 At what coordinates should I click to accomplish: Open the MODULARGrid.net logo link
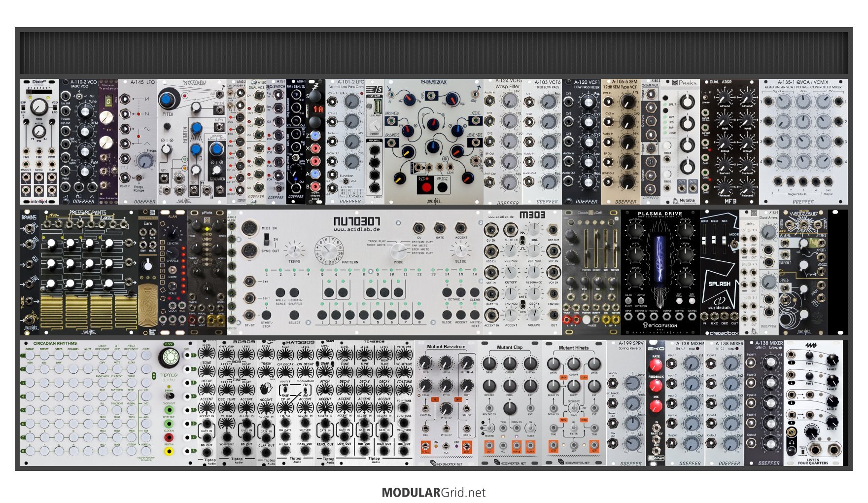(434, 493)
